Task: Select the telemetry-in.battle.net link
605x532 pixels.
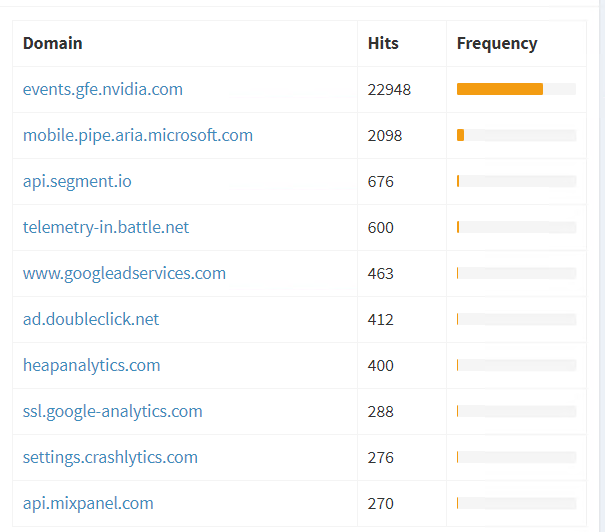Action: tap(106, 227)
